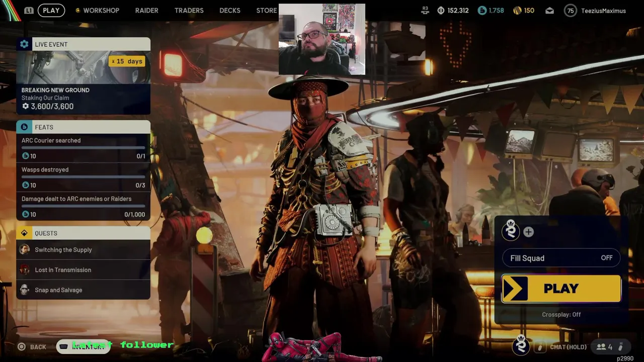The height and width of the screenshot is (362, 644).
Task: Click the Damage dealt progress bar
Action: [x=84, y=206]
